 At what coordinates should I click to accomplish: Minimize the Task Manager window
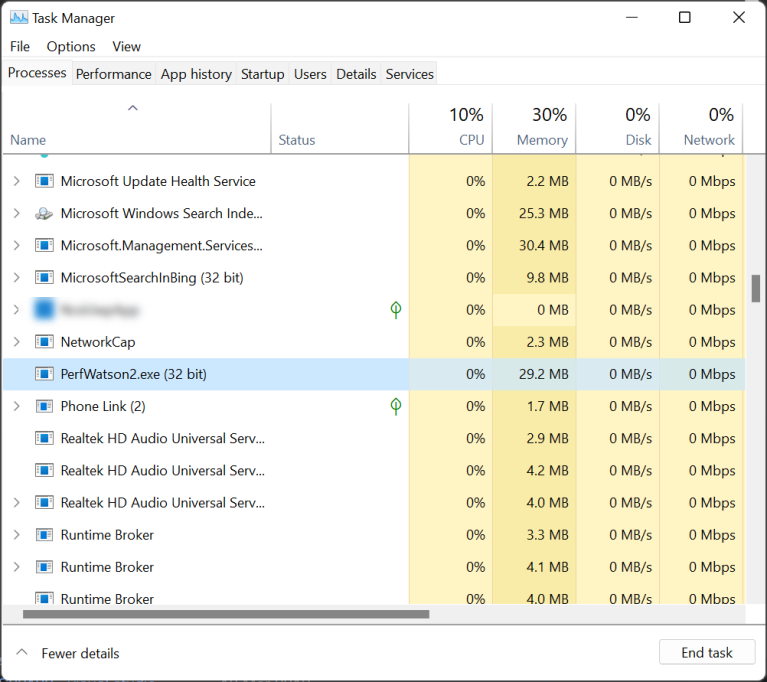[x=632, y=18]
